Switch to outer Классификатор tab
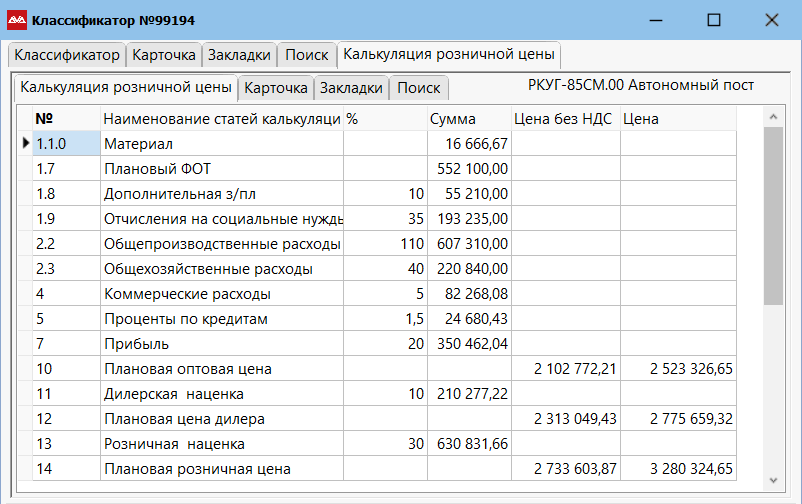 [x=67, y=55]
